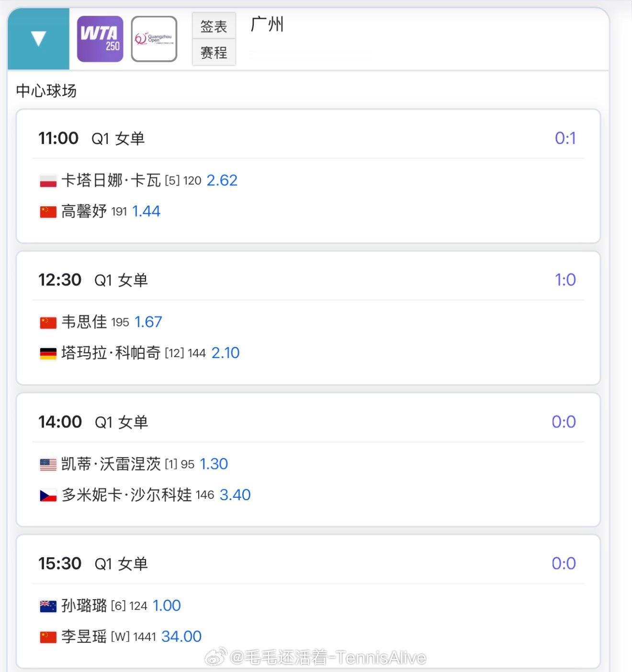This screenshot has width=632, height=672.
Task: Click the USA flag beside 凯蒂·沃雷涅茨
Action: pos(48,464)
